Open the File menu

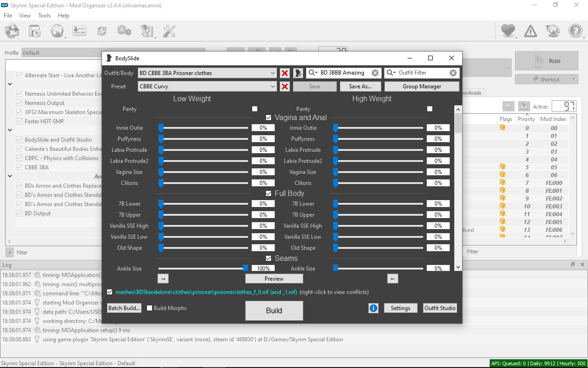click(x=8, y=16)
